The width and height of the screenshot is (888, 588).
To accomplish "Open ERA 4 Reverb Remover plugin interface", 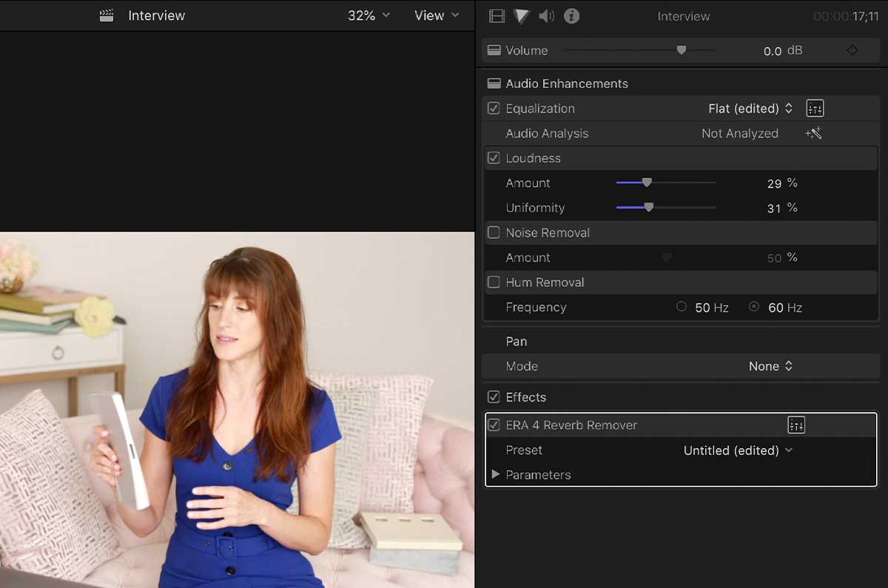I will pyautogui.click(x=796, y=425).
